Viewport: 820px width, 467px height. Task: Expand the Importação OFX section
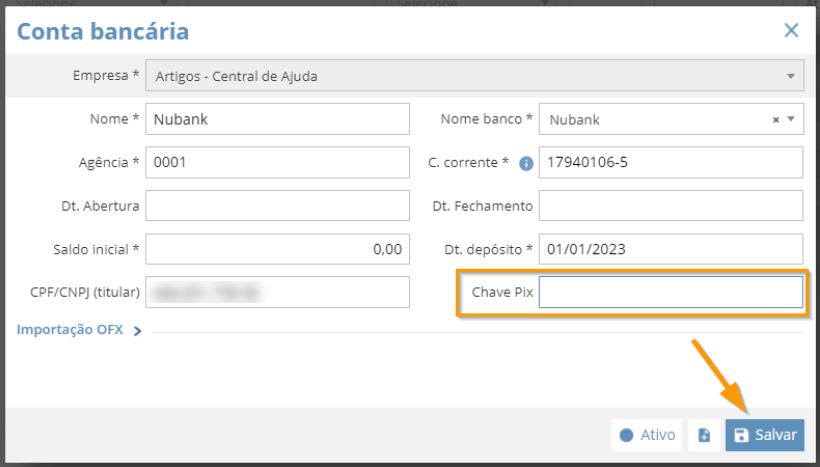[79, 330]
